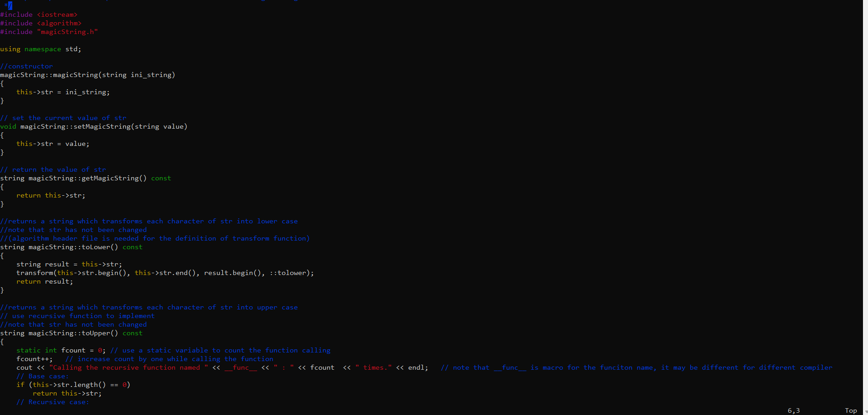Click the 'string result = this->str;' line
The height and width of the screenshot is (415, 868).
[x=69, y=264]
